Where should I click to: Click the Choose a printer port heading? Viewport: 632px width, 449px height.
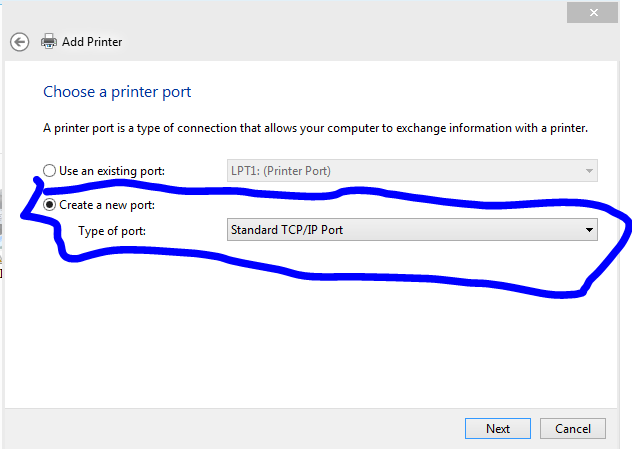coord(117,92)
